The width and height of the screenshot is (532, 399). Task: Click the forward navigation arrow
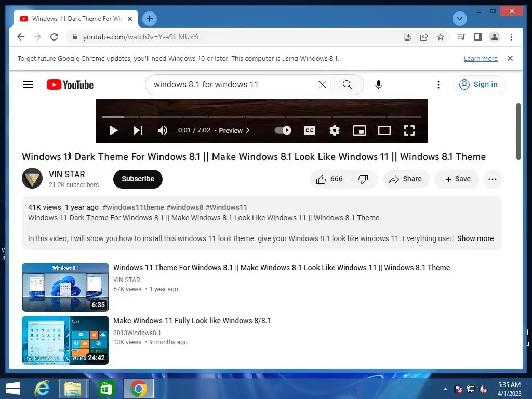37,37
